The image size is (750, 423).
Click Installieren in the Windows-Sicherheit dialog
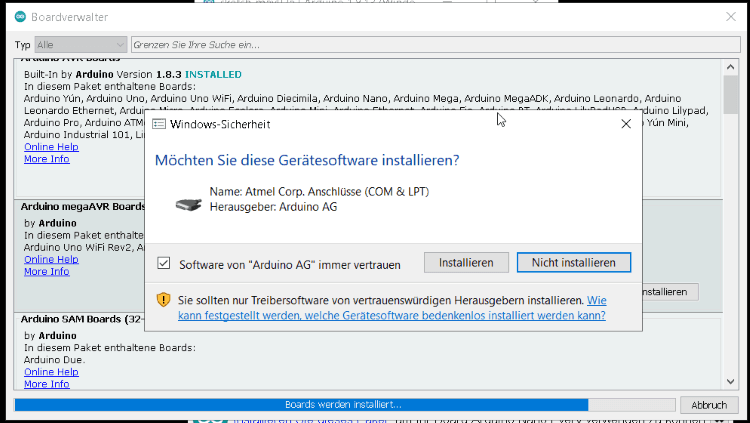coord(466,263)
